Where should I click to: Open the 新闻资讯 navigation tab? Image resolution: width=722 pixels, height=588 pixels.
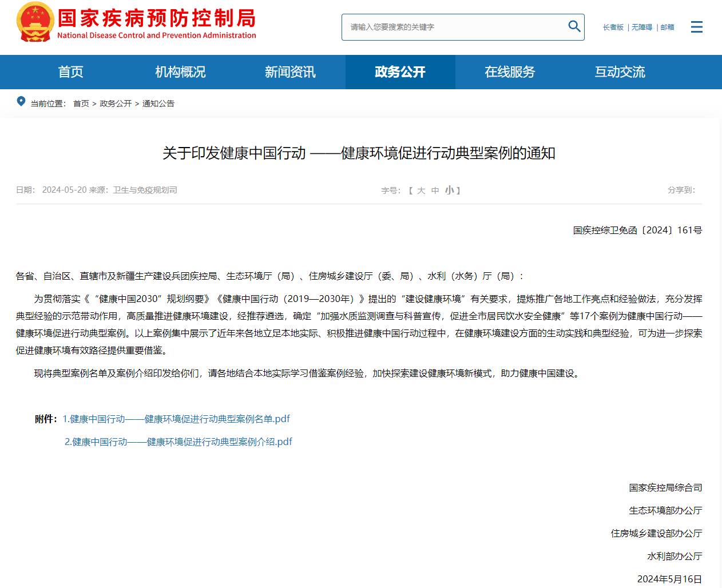point(290,72)
